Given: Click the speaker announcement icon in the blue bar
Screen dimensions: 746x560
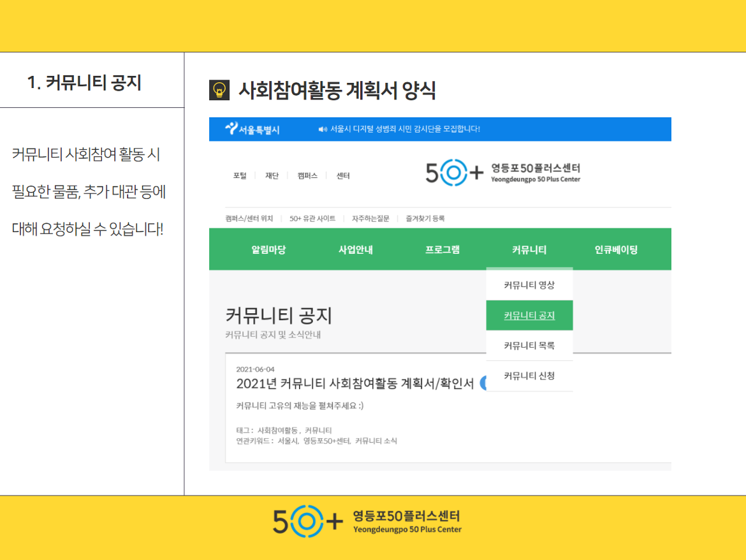Looking at the screenshot, I should point(322,129).
